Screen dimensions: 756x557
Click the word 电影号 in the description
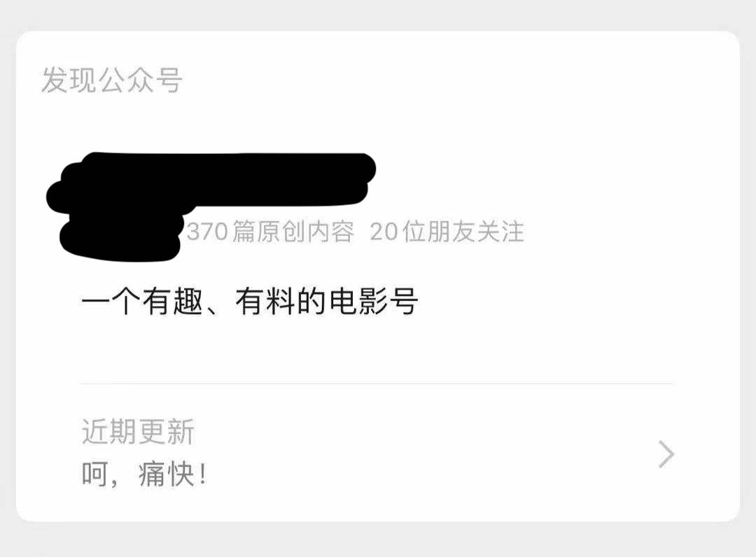374,301
